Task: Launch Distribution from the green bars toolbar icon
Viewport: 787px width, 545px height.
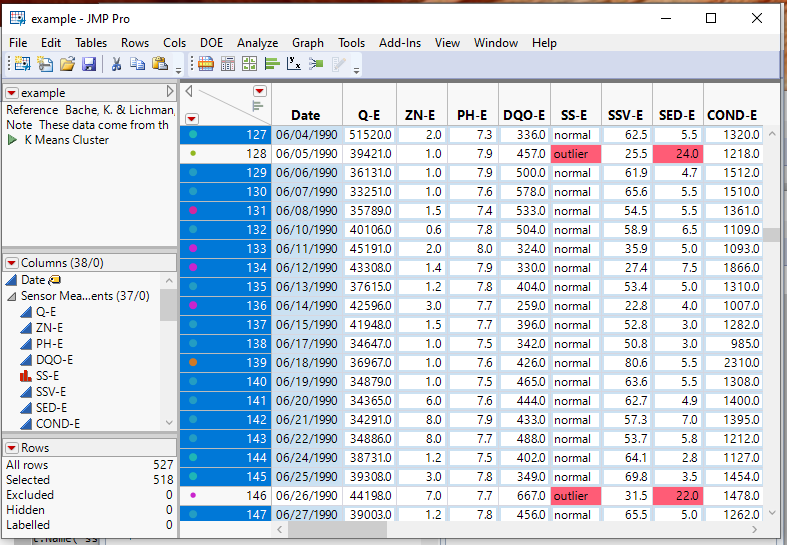Action: point(271,64)
